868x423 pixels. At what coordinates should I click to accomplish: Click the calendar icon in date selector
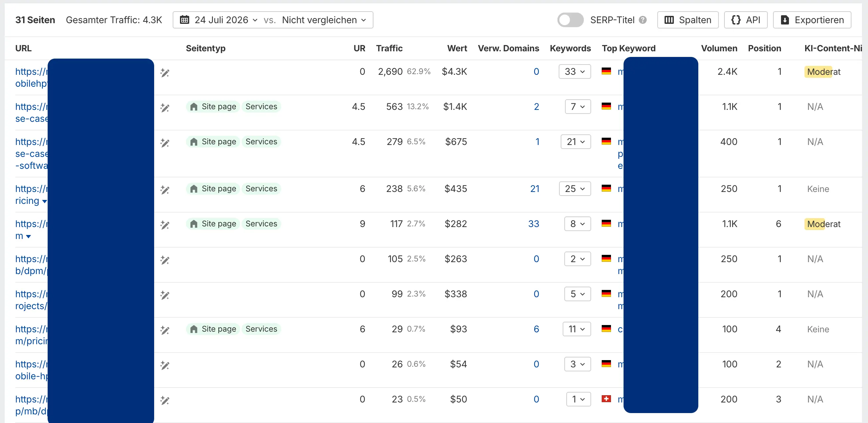click(x=184, y=20)
